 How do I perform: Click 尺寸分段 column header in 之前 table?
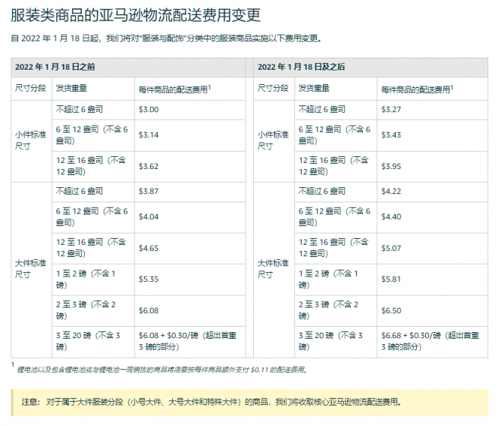[x=30, y=88]
